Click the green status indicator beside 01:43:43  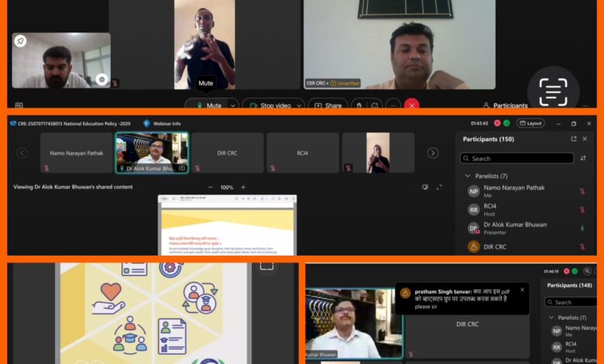(506, 123)
